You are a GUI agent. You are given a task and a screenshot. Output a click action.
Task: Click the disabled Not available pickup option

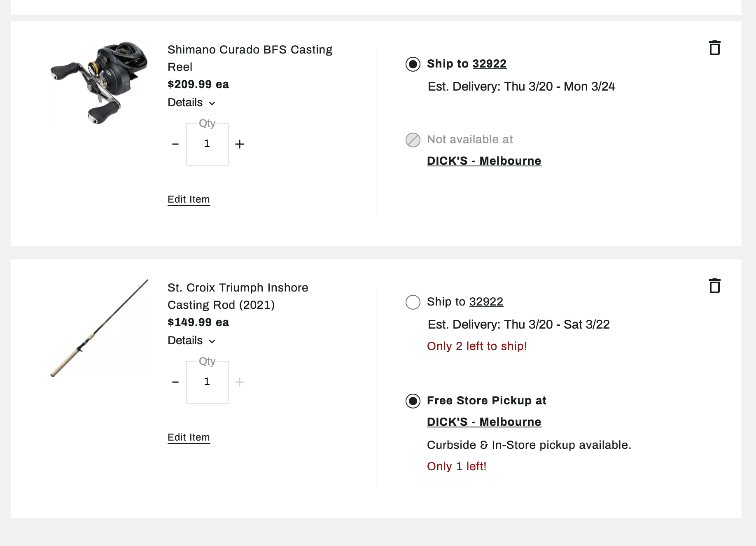413,140
